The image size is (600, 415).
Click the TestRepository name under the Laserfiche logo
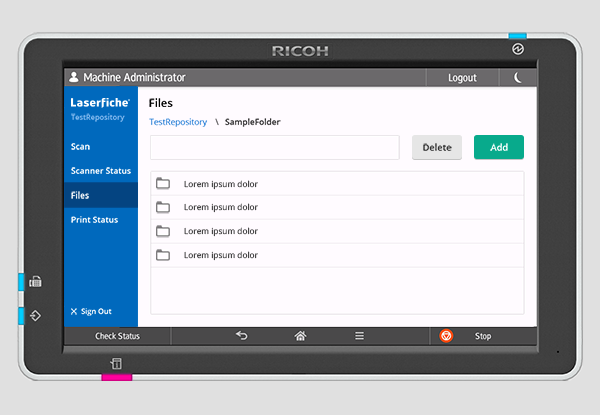(x=98, y=117)
